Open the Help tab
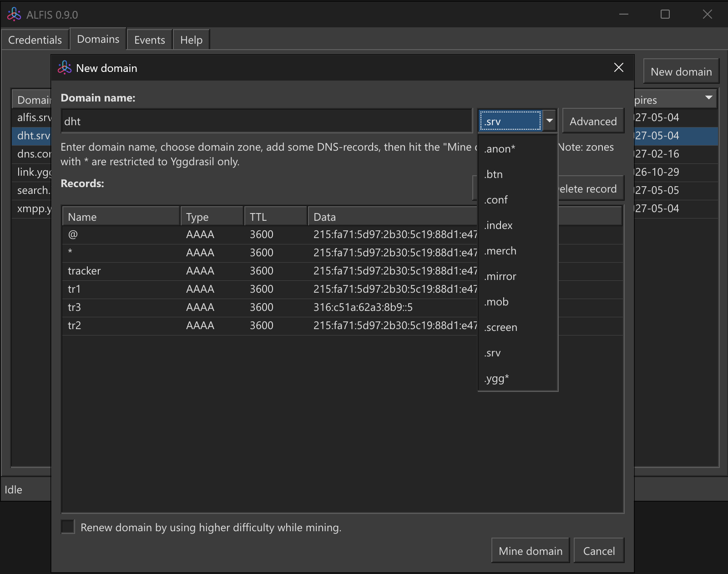 coord(191,40)
